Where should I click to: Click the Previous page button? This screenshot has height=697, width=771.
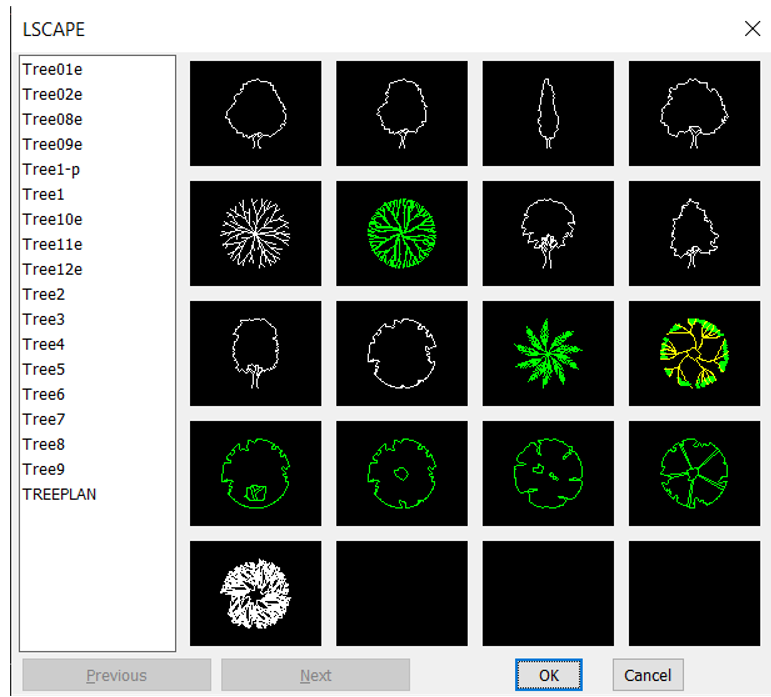tap(117, 675)
